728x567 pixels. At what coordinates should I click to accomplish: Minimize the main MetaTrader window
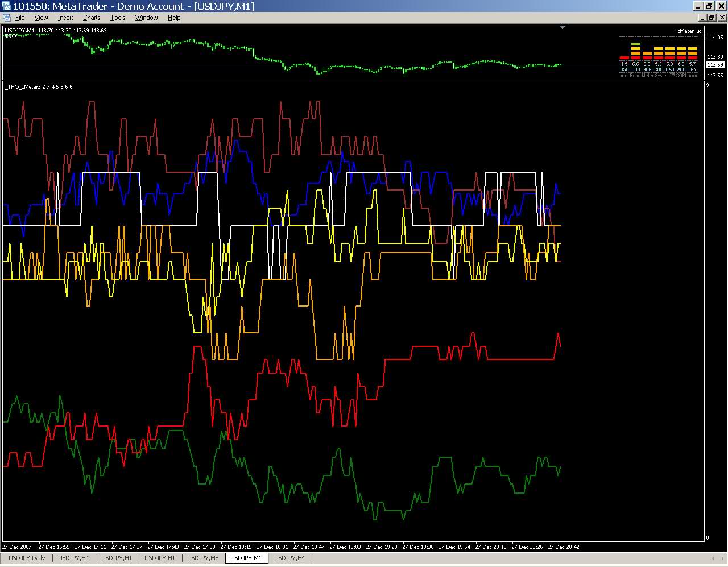700,6
